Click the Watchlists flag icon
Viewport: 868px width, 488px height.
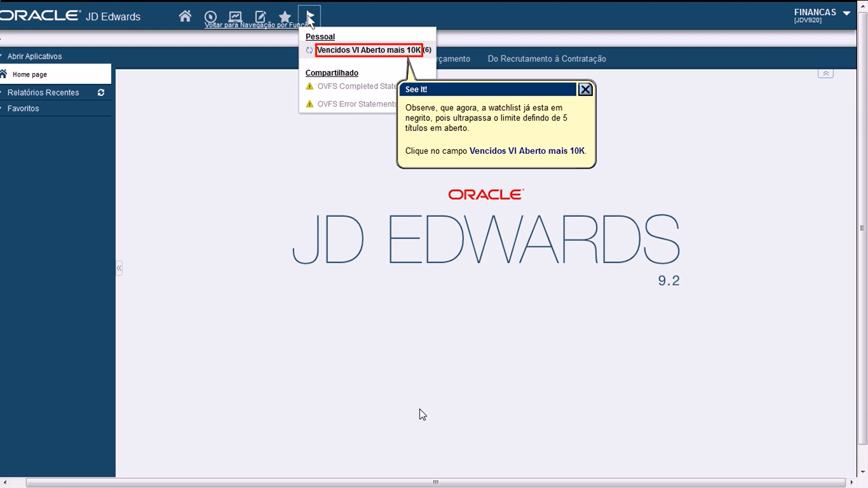309,16
